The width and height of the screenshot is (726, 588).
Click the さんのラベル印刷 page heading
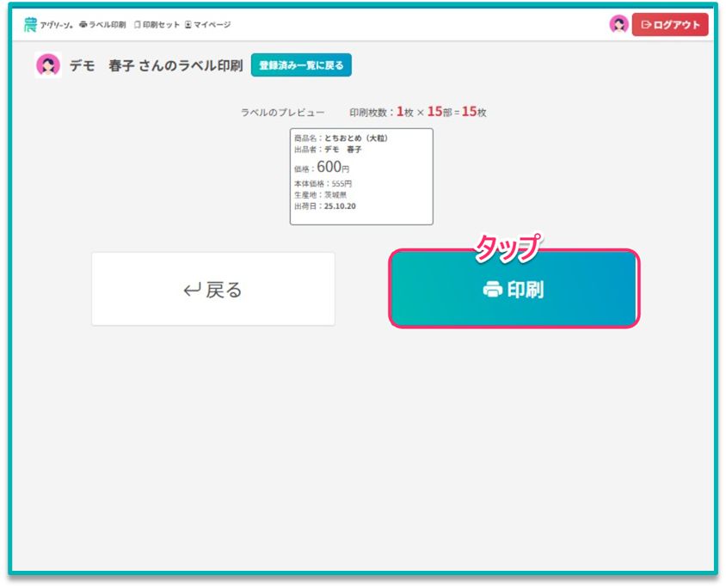click(x=190, y=65)
